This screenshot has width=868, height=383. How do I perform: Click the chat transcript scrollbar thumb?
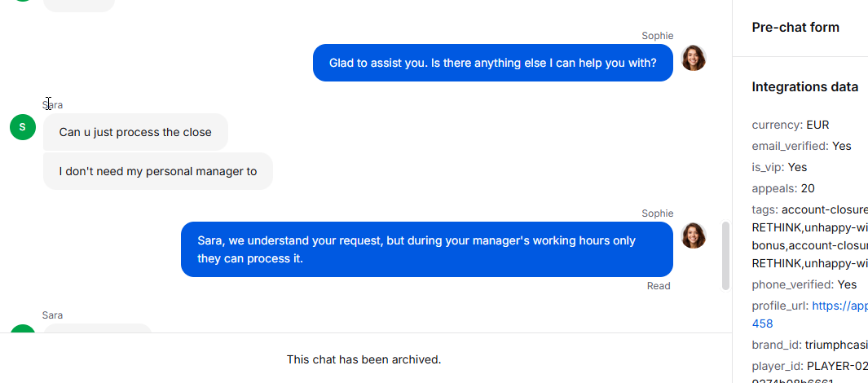point(725,255)
